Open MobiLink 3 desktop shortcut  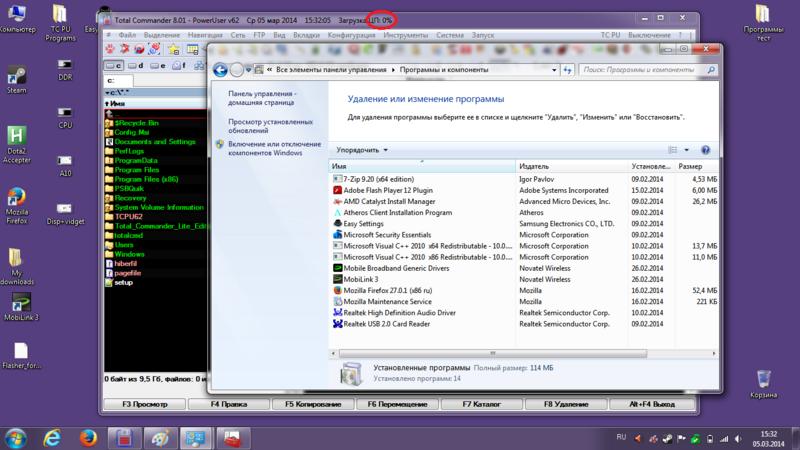21,307
